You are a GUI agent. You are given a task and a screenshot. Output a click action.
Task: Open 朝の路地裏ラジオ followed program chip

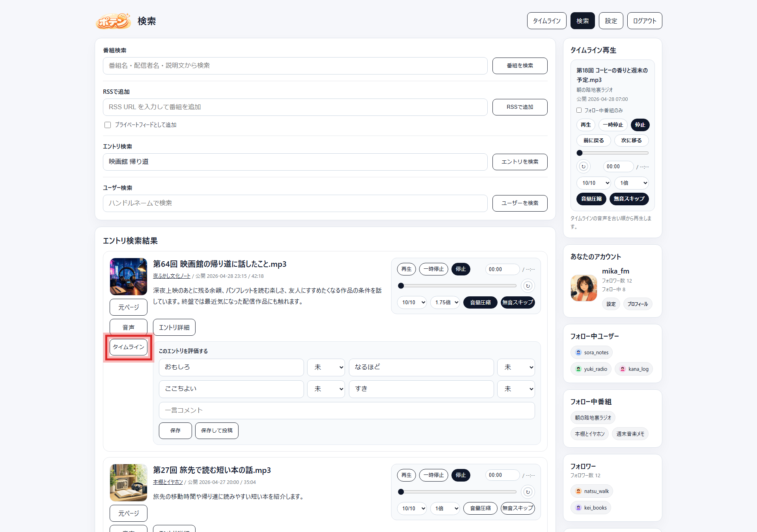pyautogui.click(x=593, y=418)
